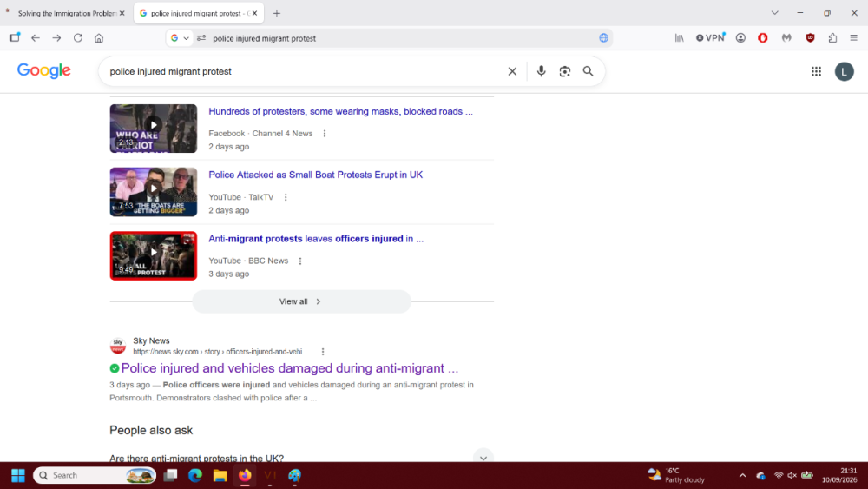Viewport: 868px width, 489px height.
Task: Click the Google logo
Action: click(43, 71)
